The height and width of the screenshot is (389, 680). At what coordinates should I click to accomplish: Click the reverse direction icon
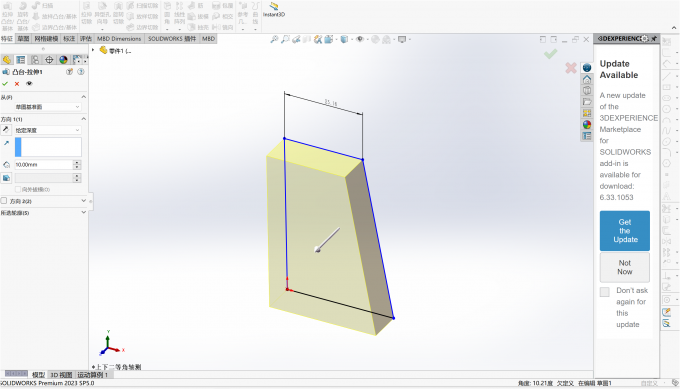click(6, 130)
